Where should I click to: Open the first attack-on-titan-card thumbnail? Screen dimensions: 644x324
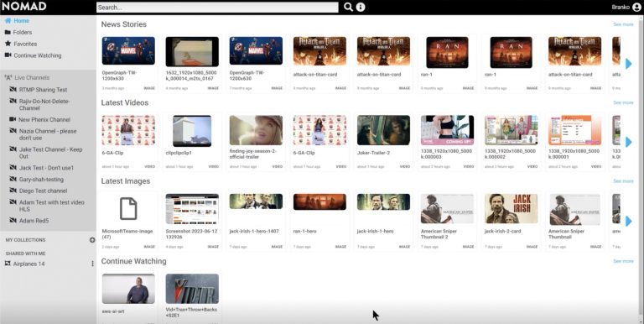pyautogui.click(x=319, y=51)
